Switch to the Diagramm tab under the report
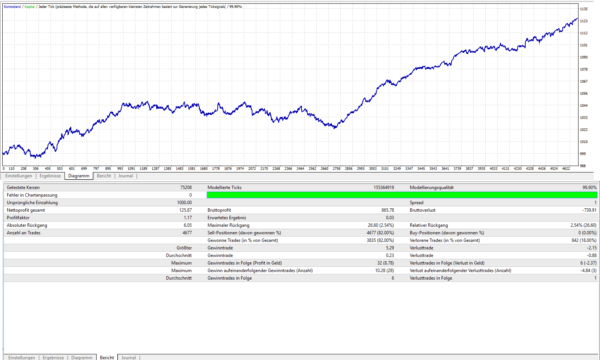The image size is (600, 360). pos(82,357)
